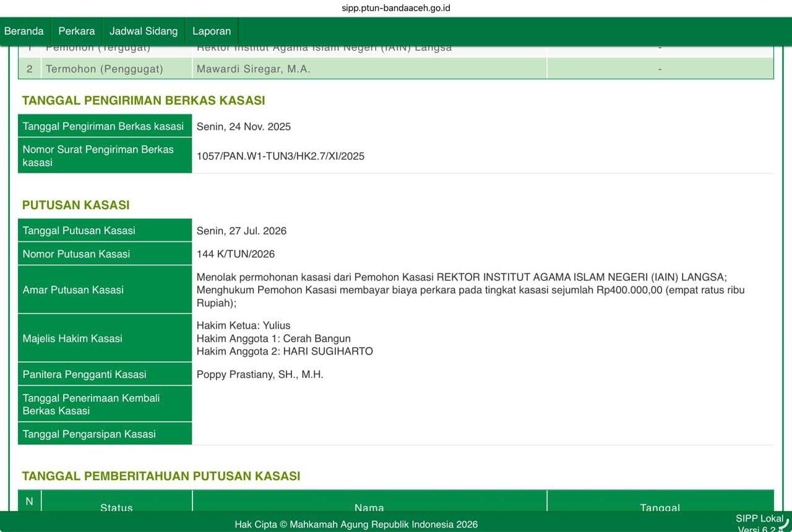Viewport: 792px width, 532px height.
Task: Open the Beranda menu item
Action: (x=24, y=31)
